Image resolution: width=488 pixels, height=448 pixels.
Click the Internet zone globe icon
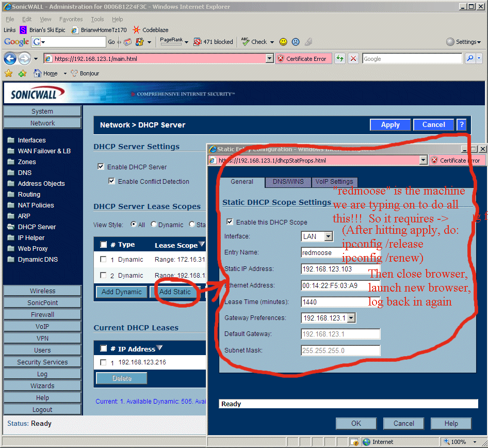point(366,442)
